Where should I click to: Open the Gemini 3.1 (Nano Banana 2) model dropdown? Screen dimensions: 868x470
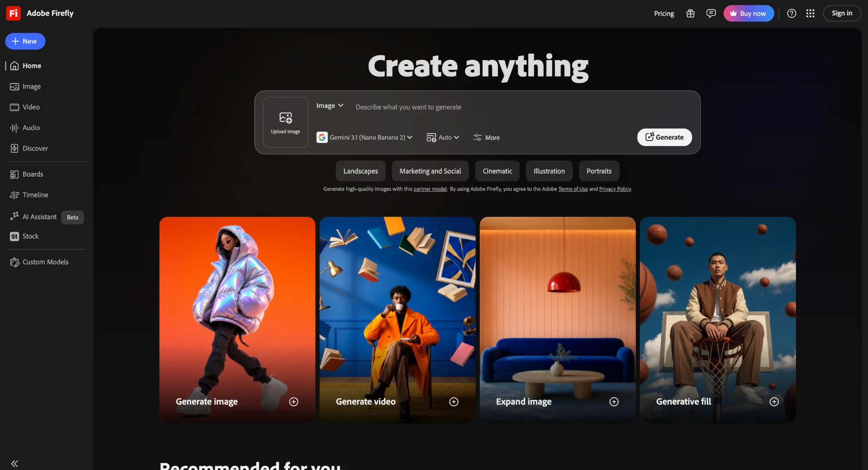(365, 137)
